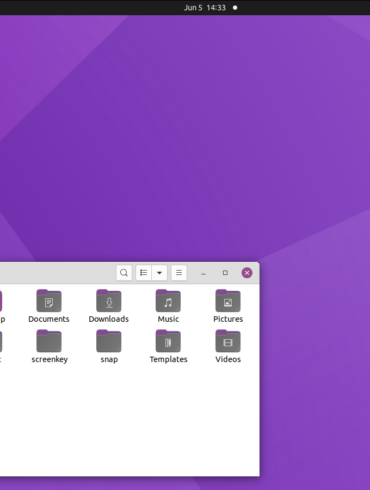Click the "Documents" folder label
This screenshot has height=490, width=370.
(49, 319)
